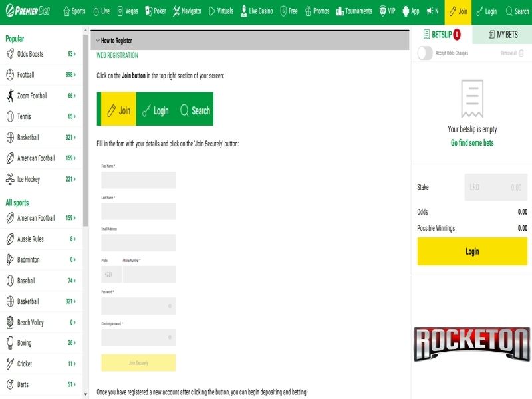532x399 pixels.
Task: Click the Badminton shuttlecock icon
Action: [10, 259]
